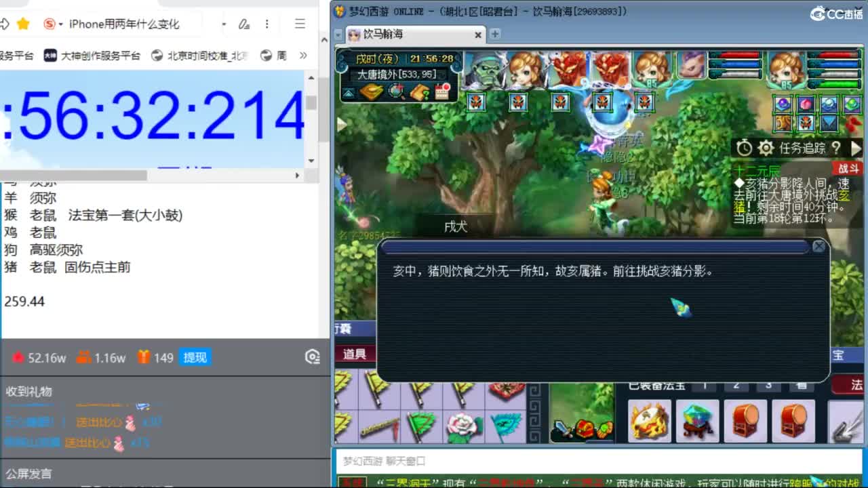Screen dimensions: 868x488
Task: Click the blue 提现 withdraw button
Action: pyautogui.click(x=195, y=358)
